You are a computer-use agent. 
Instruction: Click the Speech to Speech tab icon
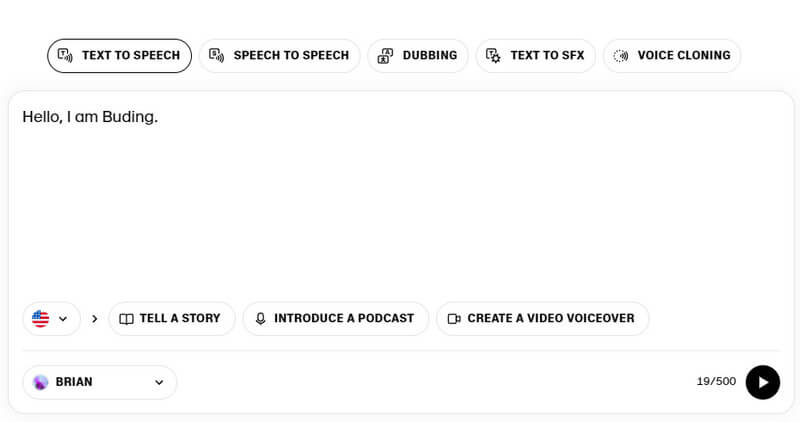pyautogui.click(x=216, y=56)
